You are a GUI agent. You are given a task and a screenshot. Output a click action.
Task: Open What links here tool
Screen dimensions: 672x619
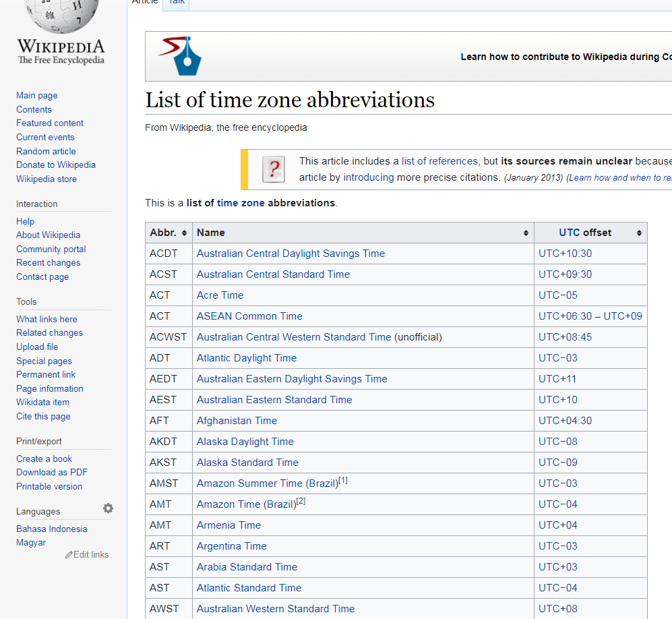(47, 319)
